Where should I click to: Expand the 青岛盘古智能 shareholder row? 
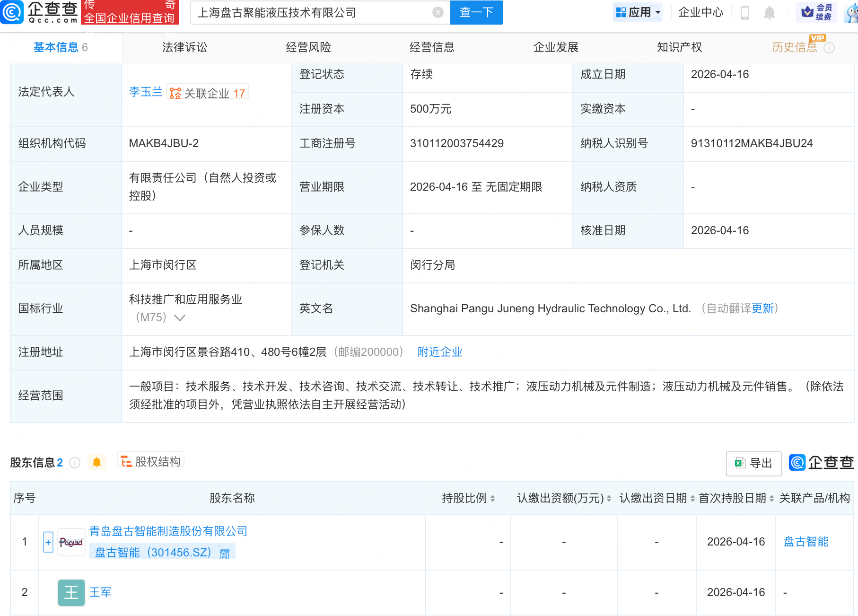coord(47,542)
